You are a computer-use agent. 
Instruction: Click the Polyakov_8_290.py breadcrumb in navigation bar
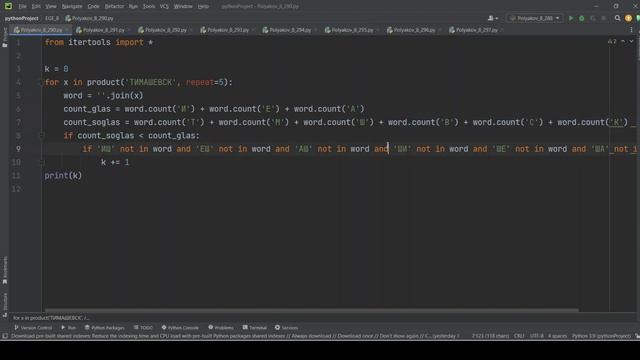[x=89, y=18]
